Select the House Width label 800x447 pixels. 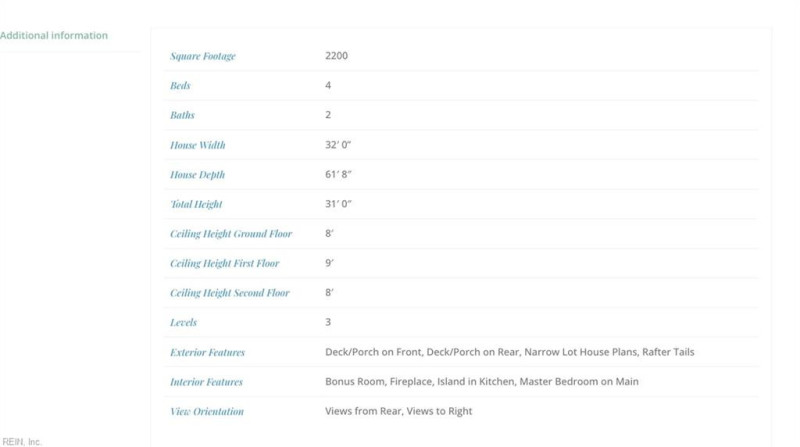click(197, 145)
